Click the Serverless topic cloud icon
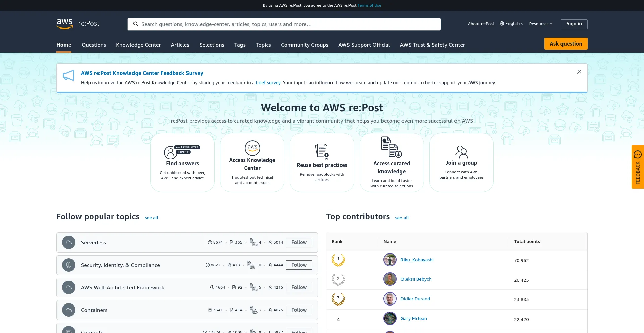The width and height of the screenshot is (644, 333). (x=69, y=242)
